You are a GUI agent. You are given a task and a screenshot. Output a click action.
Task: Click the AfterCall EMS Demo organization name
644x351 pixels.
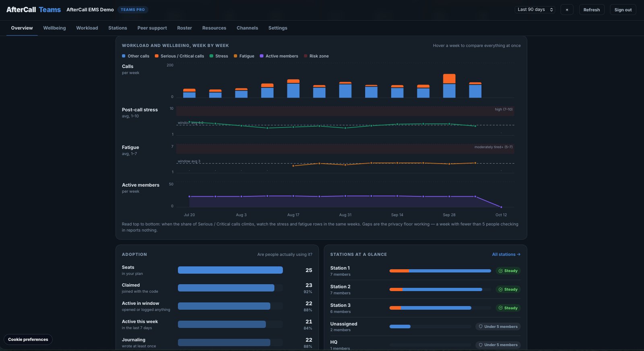(x=90, y=10)
